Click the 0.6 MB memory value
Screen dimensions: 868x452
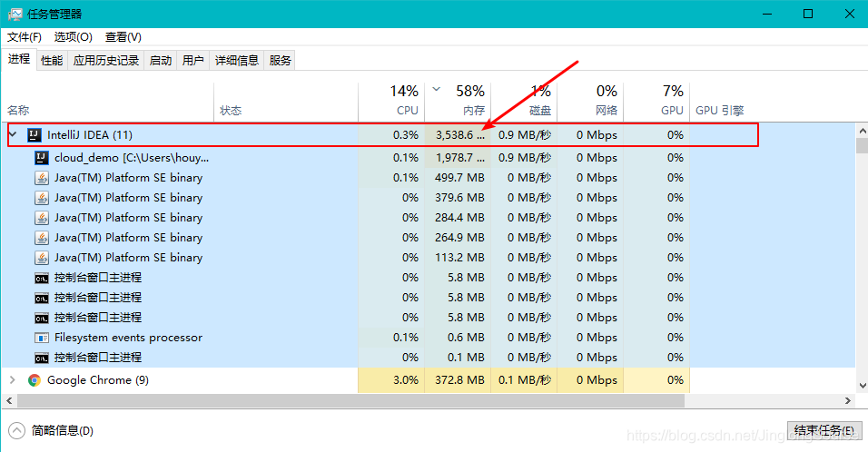(466, 338)
